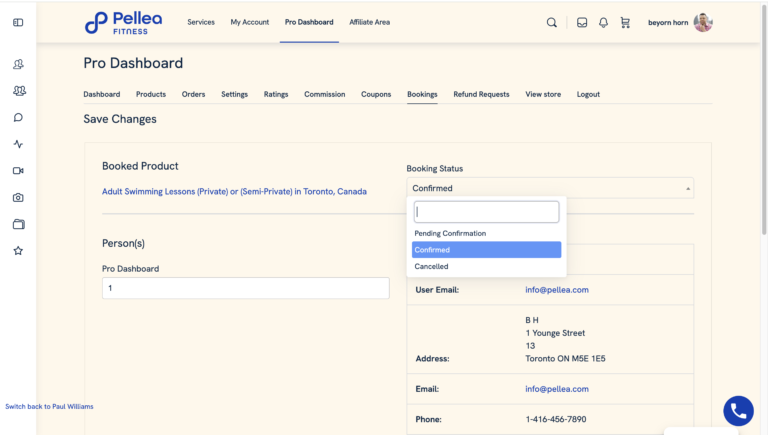
Task: Open the video camera sidebar icon
Action: coord(18,170)
